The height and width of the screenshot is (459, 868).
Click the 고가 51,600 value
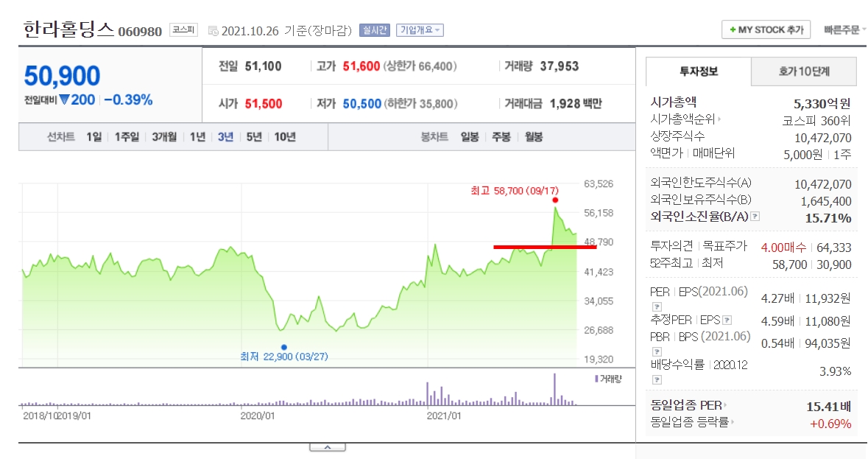tap(361, 66)
